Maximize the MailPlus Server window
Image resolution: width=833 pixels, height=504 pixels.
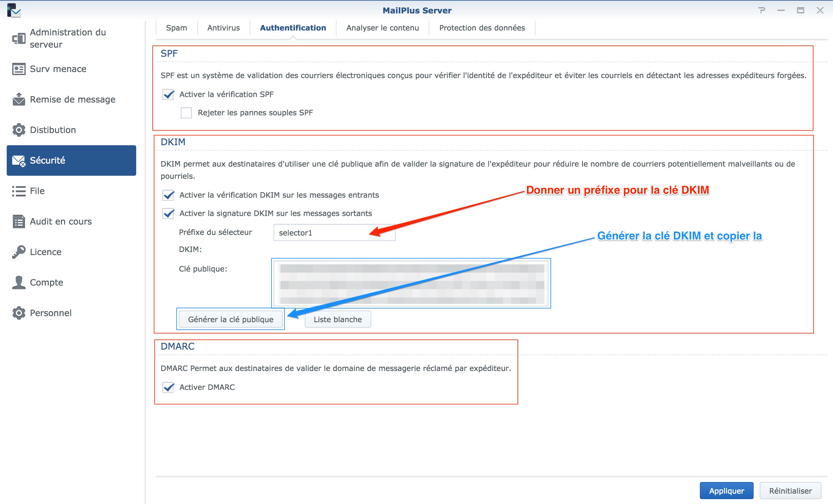click(x=800, y=10)
